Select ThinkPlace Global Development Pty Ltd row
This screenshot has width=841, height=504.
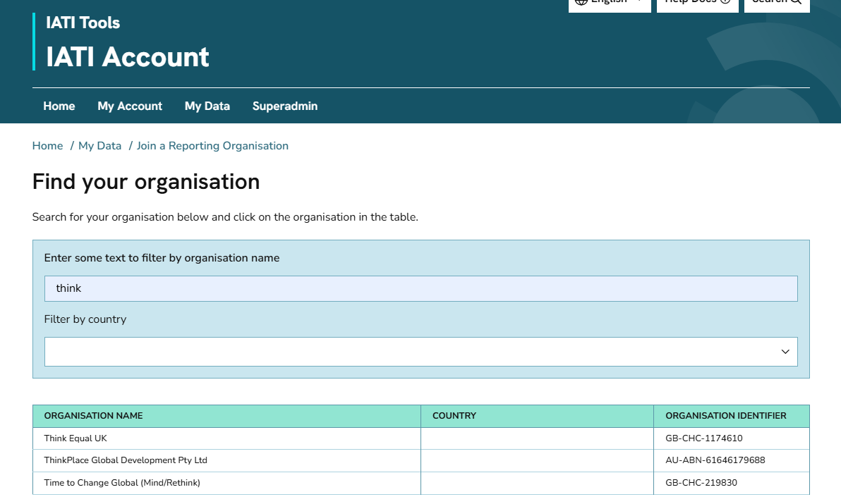point(126,460)
